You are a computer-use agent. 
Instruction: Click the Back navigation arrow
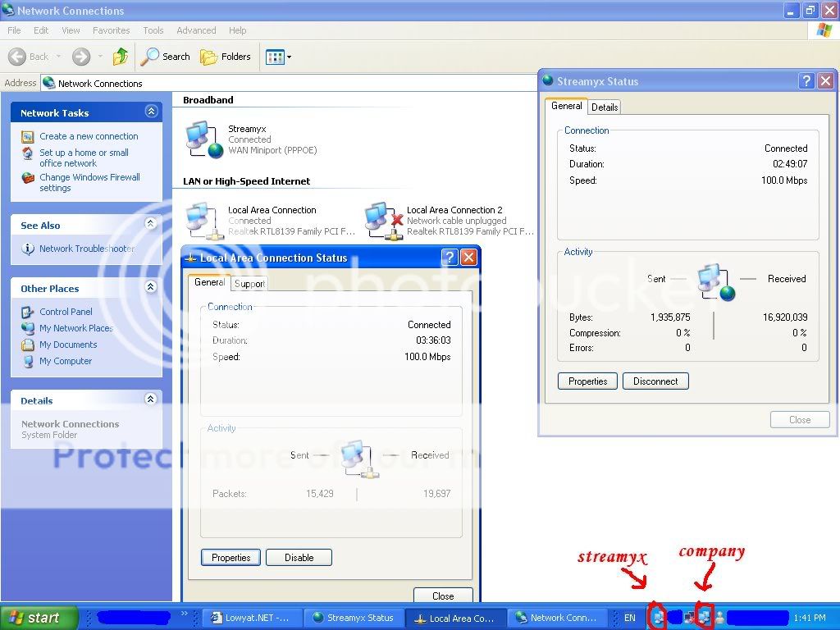click(x=19, y=57)
